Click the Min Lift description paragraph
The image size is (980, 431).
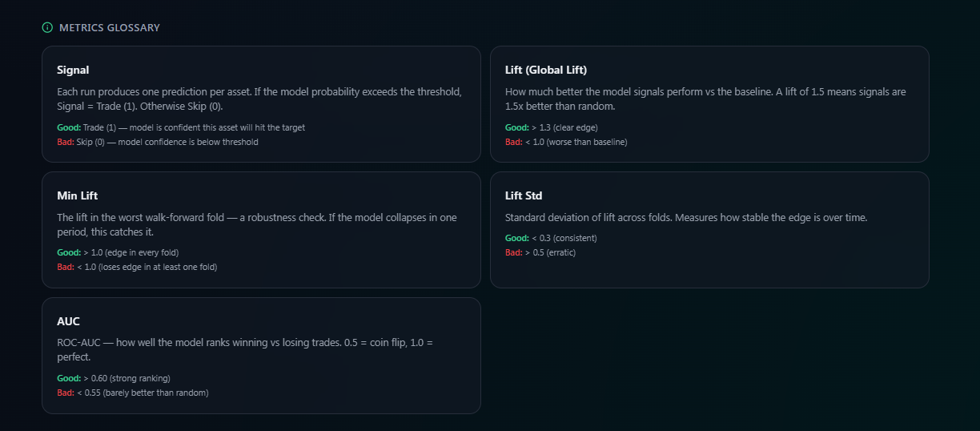coord(257,224)
